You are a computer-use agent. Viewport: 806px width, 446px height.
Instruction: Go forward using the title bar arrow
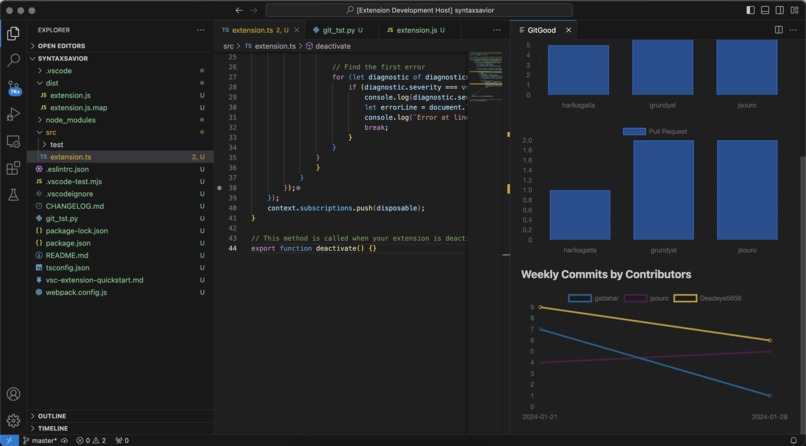pos(254,10)
